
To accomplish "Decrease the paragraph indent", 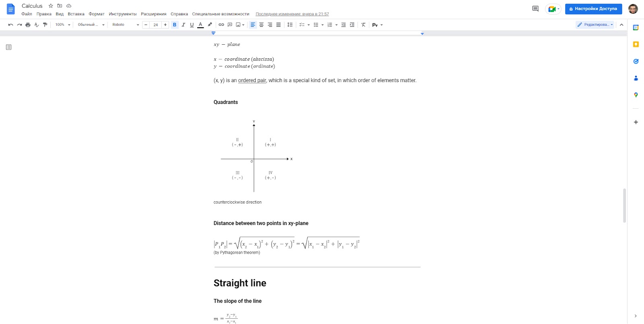I will (x=343, y=25).
